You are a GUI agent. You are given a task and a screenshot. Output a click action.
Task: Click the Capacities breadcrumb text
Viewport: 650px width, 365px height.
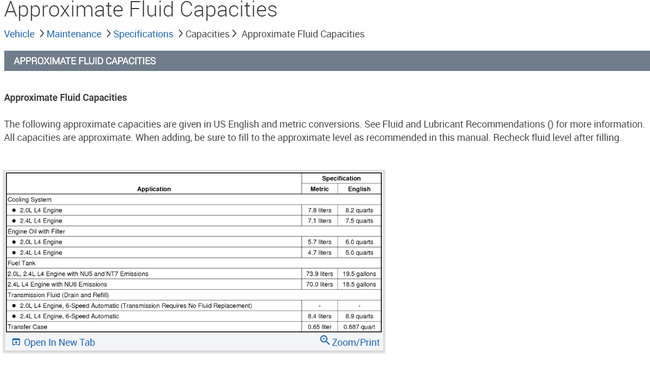[207, 34]
